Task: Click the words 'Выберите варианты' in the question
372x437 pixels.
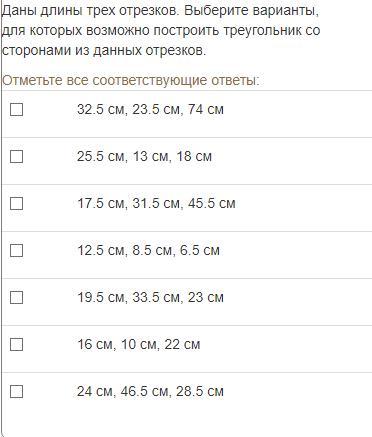Action: tap(252, 11)
